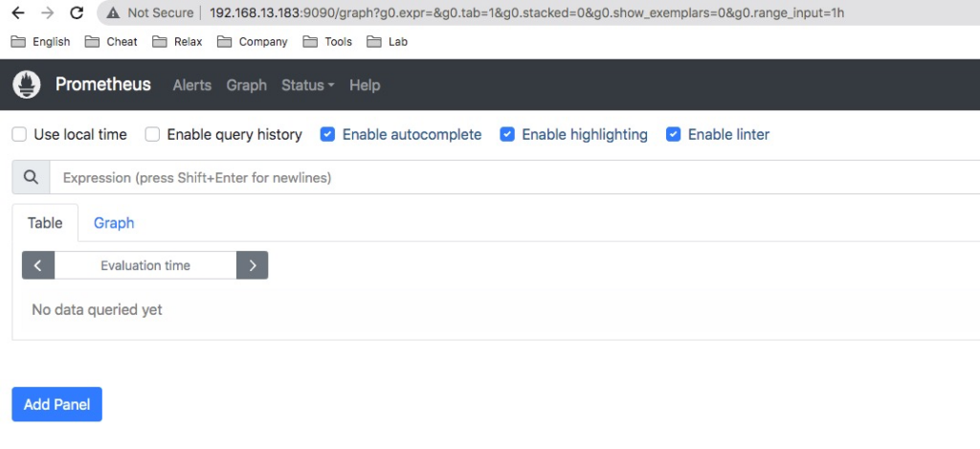Open the Lab bookmarks folder

pyautogui.click(x=388, y=42)
